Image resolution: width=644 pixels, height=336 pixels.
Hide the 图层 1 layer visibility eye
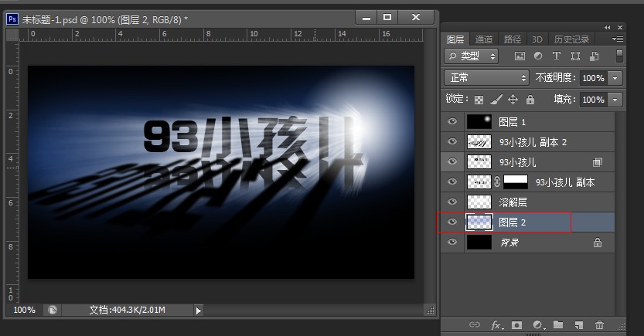click(452, 122)
